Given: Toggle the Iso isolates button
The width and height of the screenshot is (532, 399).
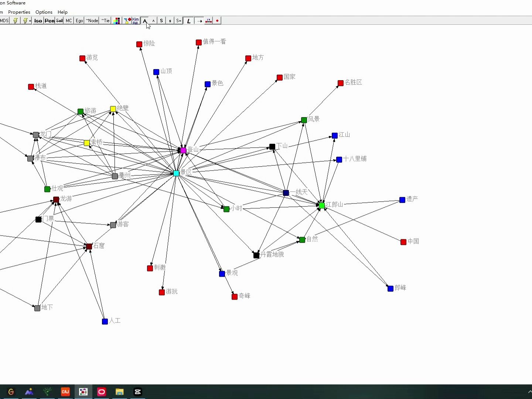Looking at the screenshot, I should (38, 21).
